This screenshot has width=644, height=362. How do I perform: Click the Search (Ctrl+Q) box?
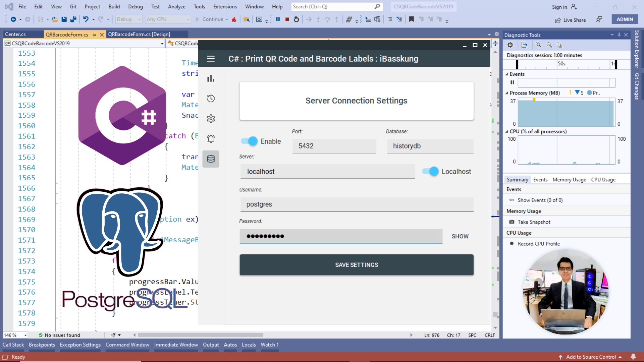[336, 6]
